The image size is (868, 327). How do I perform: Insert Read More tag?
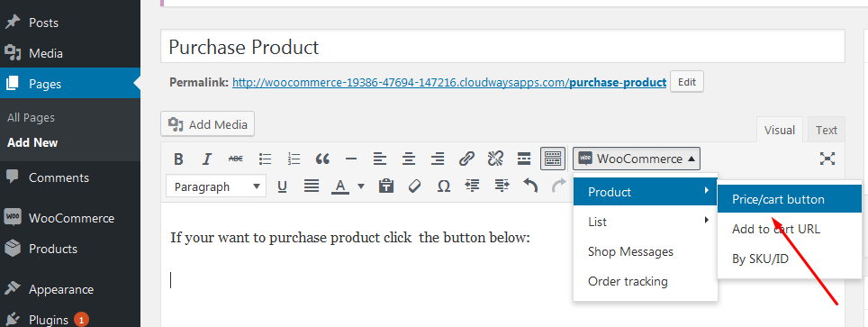click(524, 159)
